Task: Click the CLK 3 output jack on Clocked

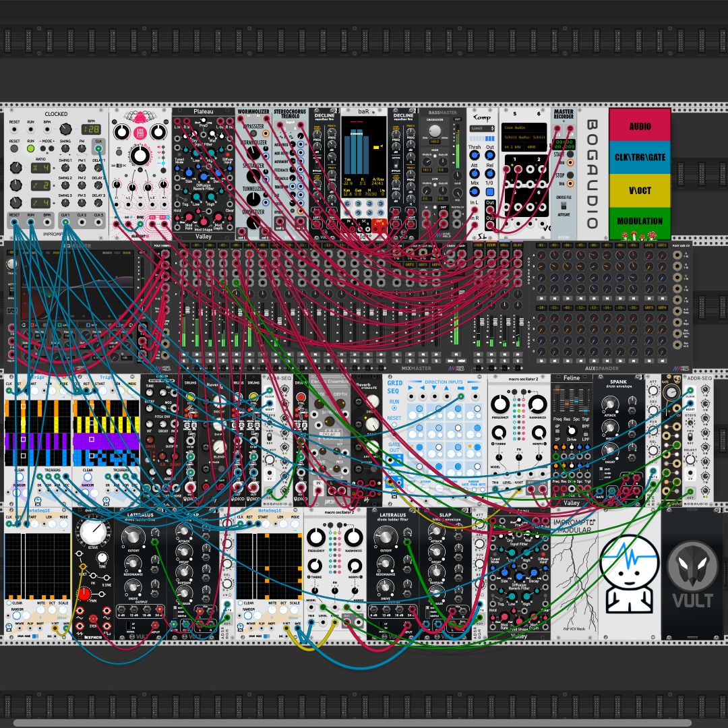Action: 98,222
